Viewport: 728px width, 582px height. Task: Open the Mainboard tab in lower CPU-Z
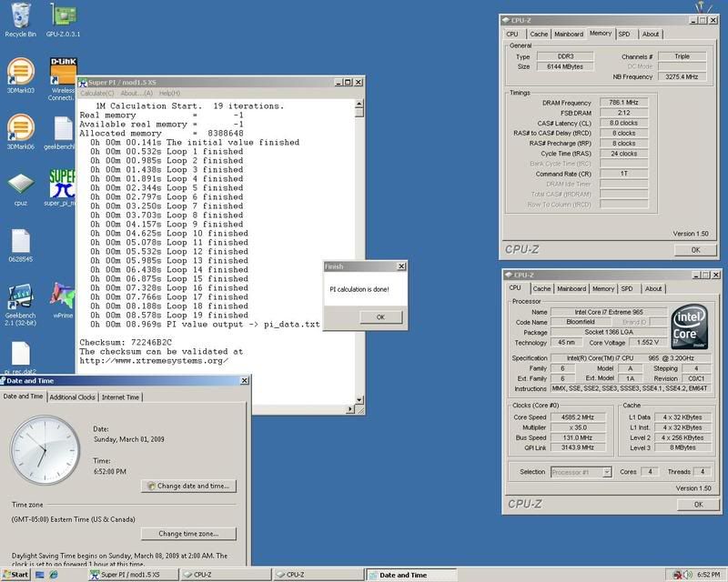(571, 289)
